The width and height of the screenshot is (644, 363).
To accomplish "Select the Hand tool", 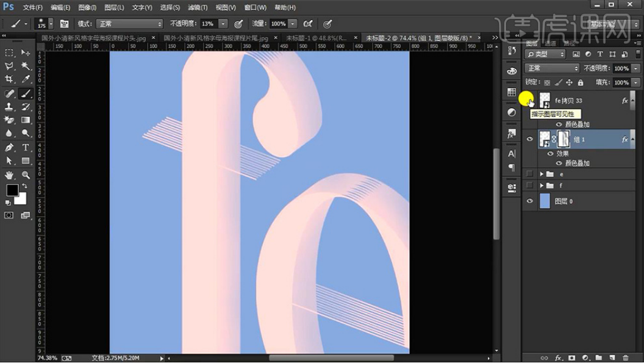I will click(x=9, y=175).
